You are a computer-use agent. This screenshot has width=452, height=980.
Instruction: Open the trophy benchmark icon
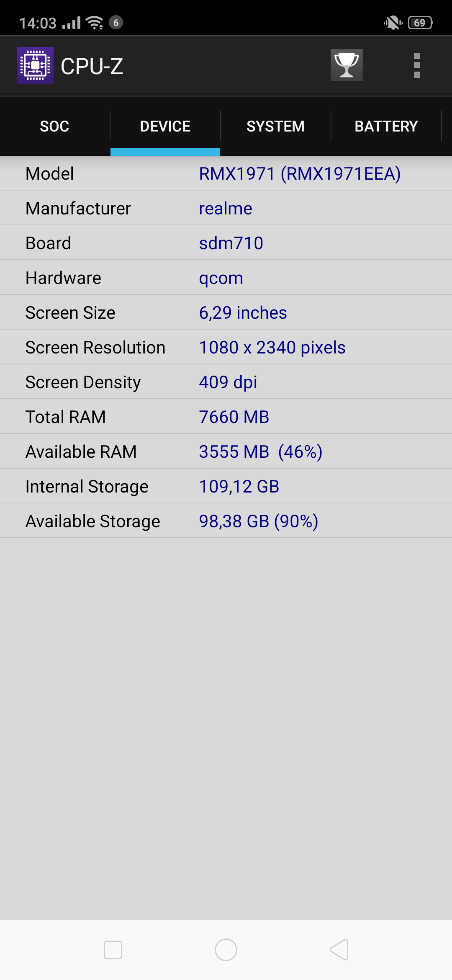tap(347, 65)
